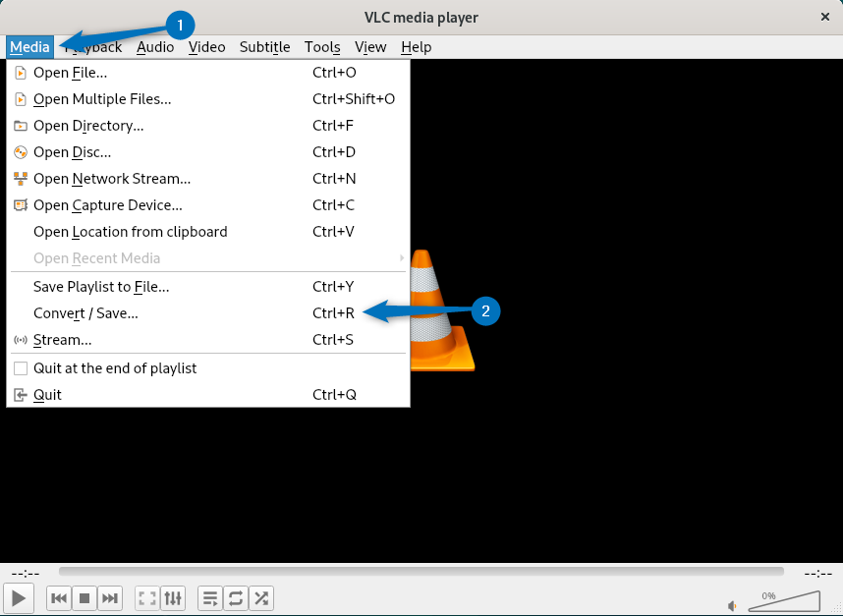Select Quit from Media menu
Image resolution: width=843 pixels, height=616 pixels.
pos(47,395)
